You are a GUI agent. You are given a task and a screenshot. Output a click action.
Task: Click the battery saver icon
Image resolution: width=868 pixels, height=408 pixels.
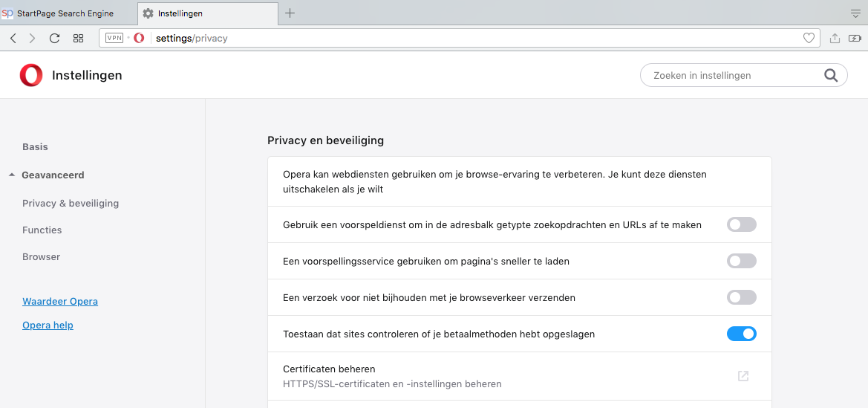coord(857,38)
